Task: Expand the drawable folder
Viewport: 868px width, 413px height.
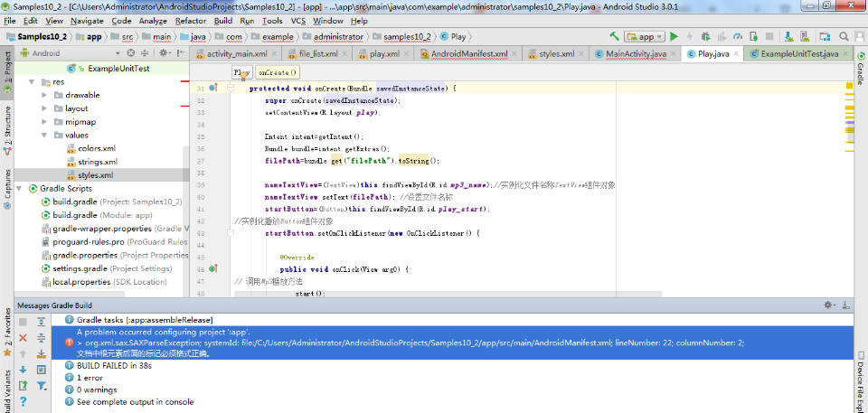Action: pyautogui.click(x=45, y=95)
